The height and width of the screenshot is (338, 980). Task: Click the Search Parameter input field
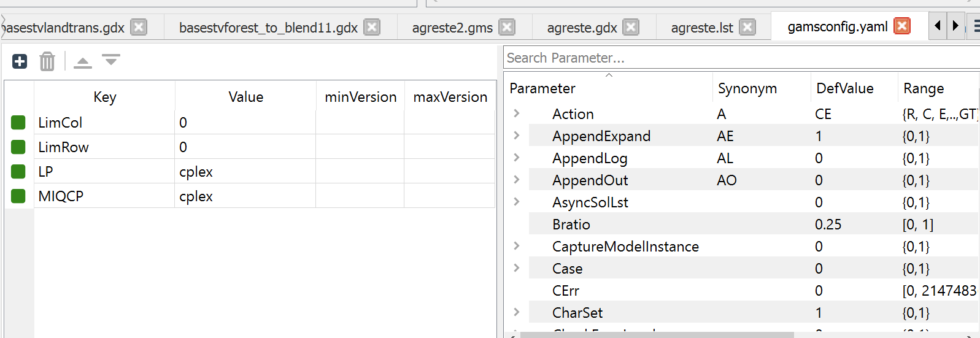[x=736, y=58]
